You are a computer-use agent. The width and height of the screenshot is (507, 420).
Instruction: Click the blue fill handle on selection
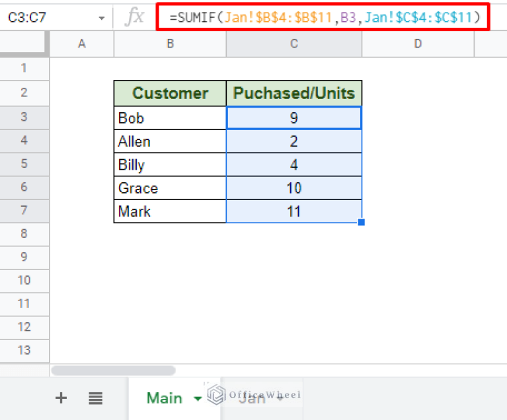click(362, 223)
